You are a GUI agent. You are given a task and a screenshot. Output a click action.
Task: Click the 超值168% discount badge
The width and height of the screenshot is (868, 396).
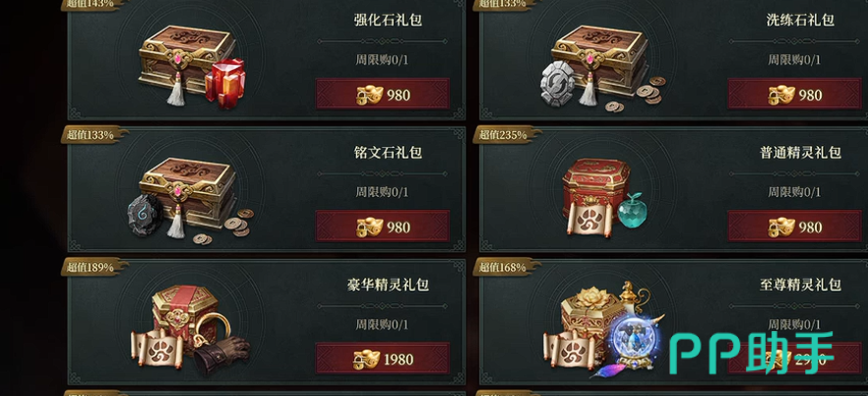pyautogui.click(x=506, y=267)
